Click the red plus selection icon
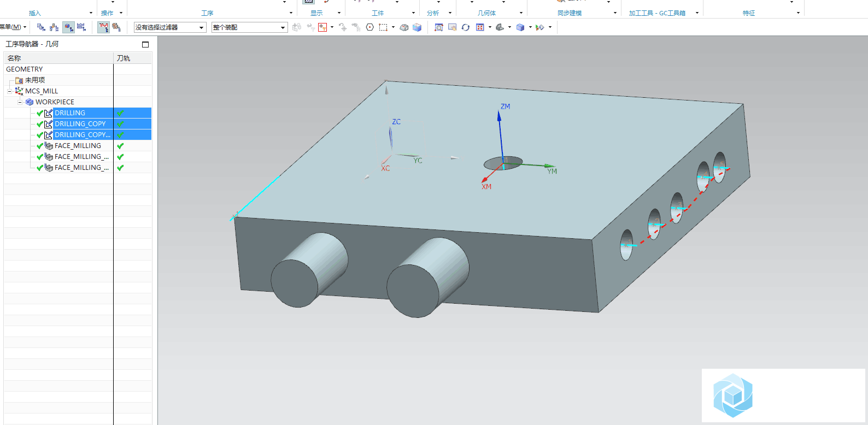 pyautogui.click(x=322, y=27)
